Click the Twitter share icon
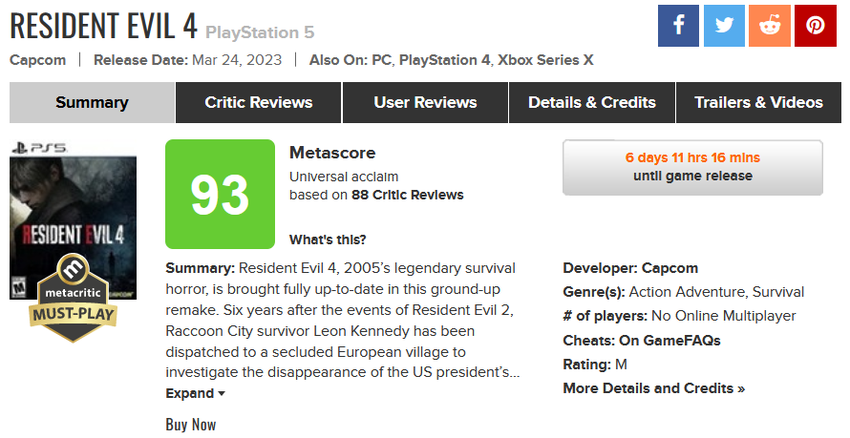The image size is (850, 438). 723,26
